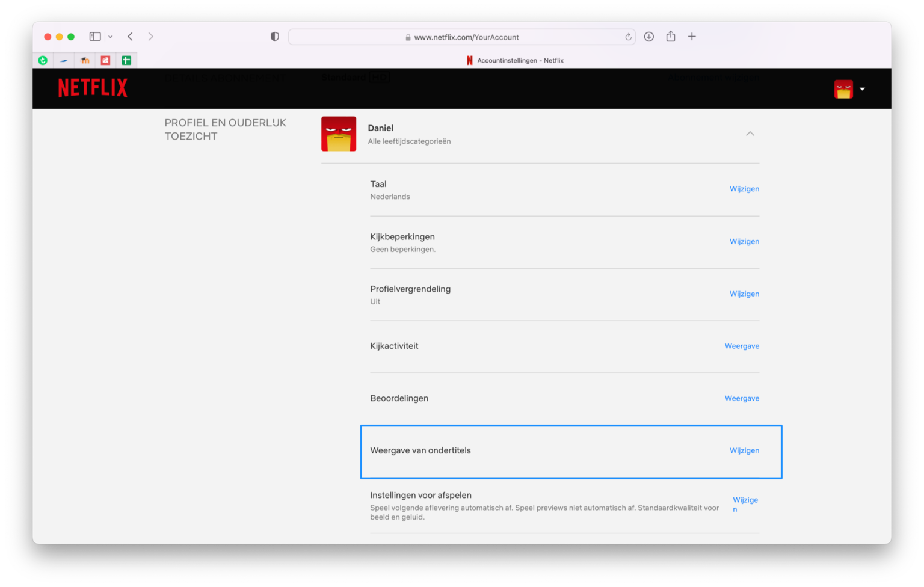Open the blue swoosh pinned tab

[x=64, y=60]
